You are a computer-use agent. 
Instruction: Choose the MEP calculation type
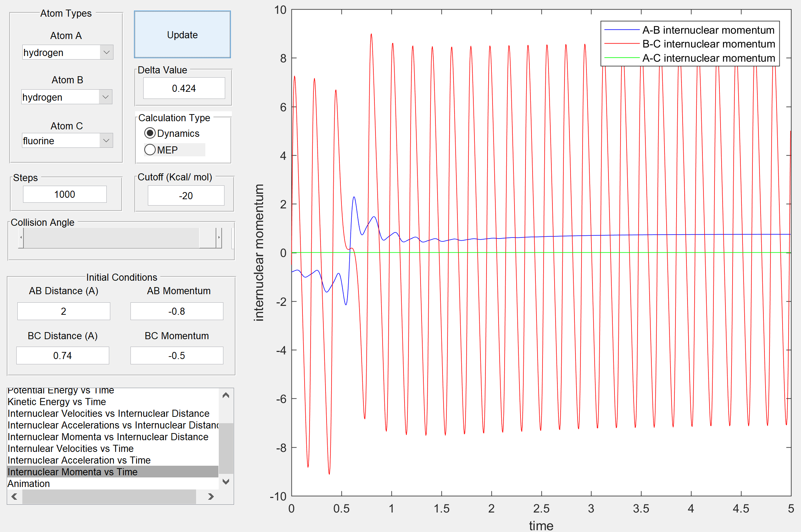(x=150, y=150)
